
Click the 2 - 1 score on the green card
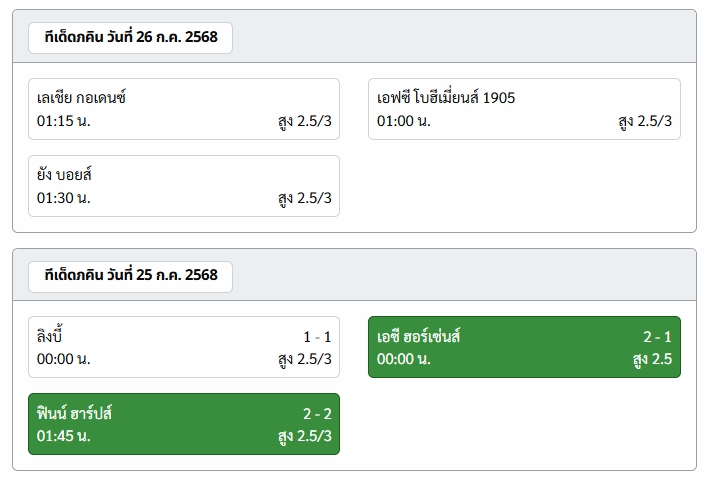657,337
